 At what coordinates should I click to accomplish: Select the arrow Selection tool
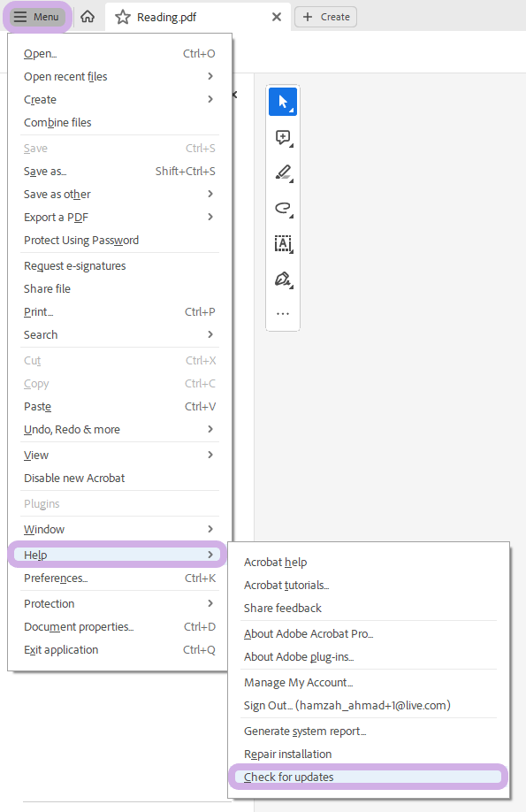pyautogui.click(x=283, y=102)
